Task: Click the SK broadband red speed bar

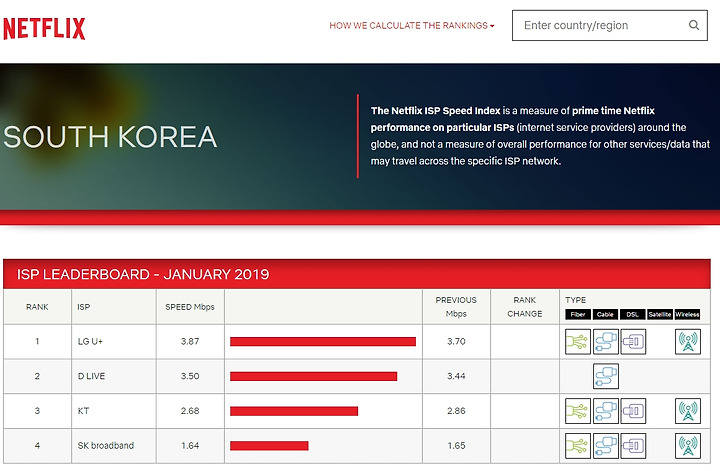Action: click(x=269, y=446)
